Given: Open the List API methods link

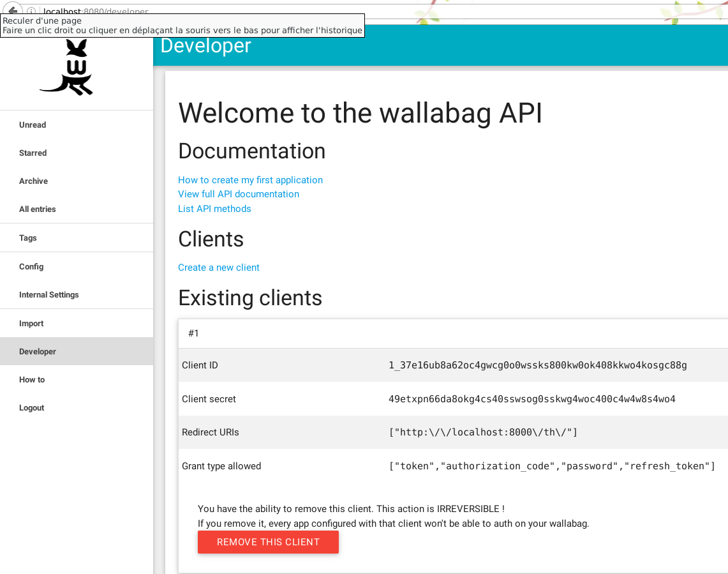Looking at the screenshot, I should click(x=214, y=209).
